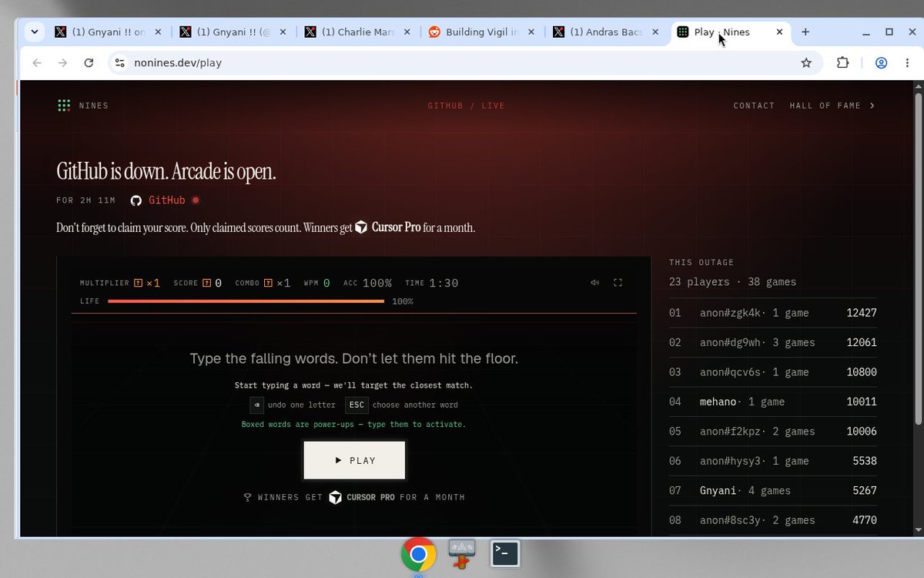The height and width of the screenshot is (578, 924).
Task: Select leaderboard entry anon#f2kpz
Action: coord(772,432)
